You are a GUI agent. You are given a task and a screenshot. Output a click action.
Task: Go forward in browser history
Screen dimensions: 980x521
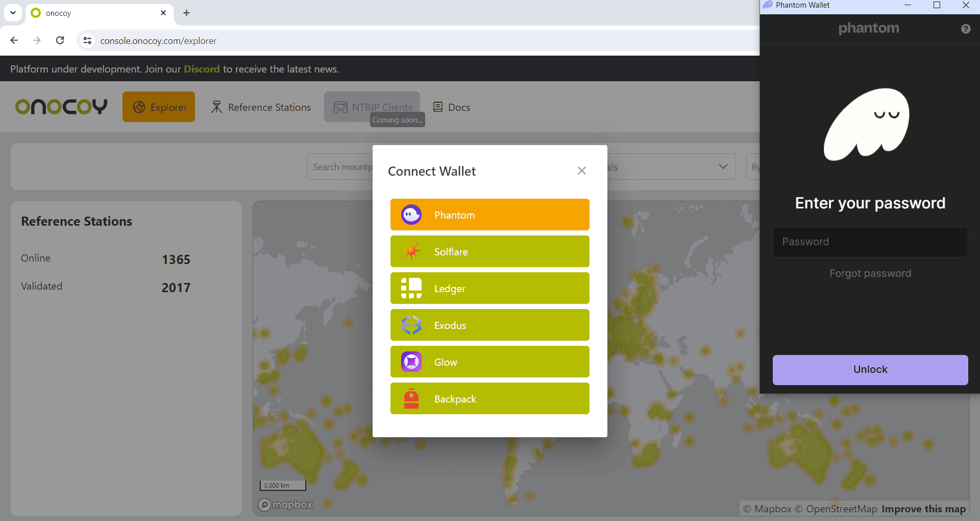tap(37, 40)
